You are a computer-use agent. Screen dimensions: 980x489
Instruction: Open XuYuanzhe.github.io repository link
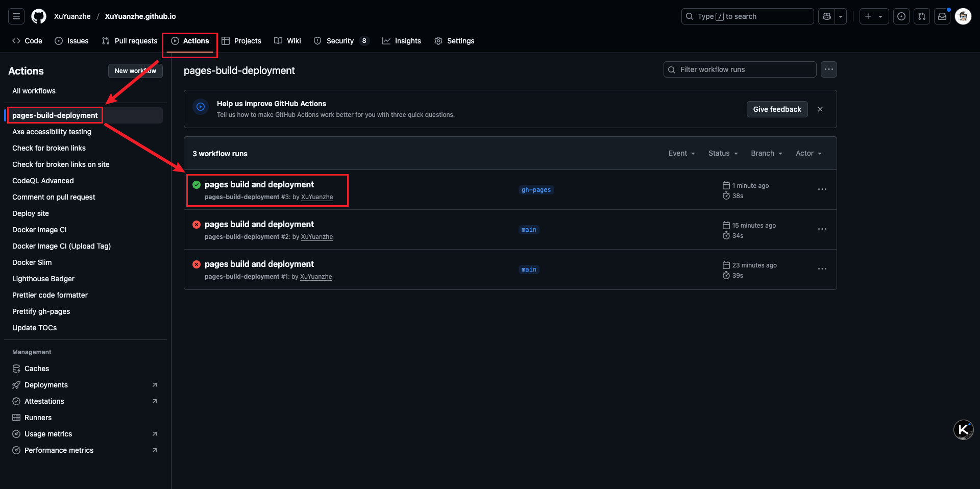tap(140, 16)
